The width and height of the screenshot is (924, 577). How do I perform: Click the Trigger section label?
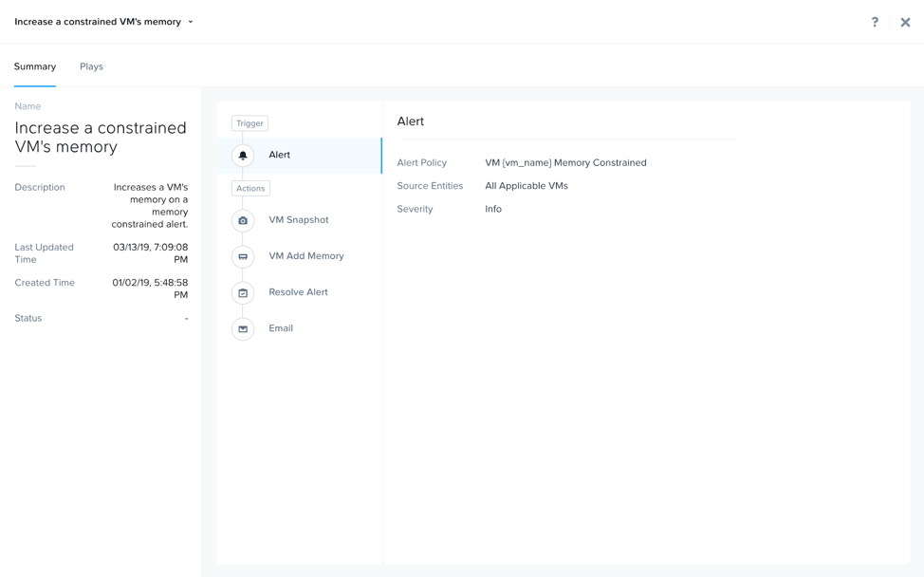point(249,123)
